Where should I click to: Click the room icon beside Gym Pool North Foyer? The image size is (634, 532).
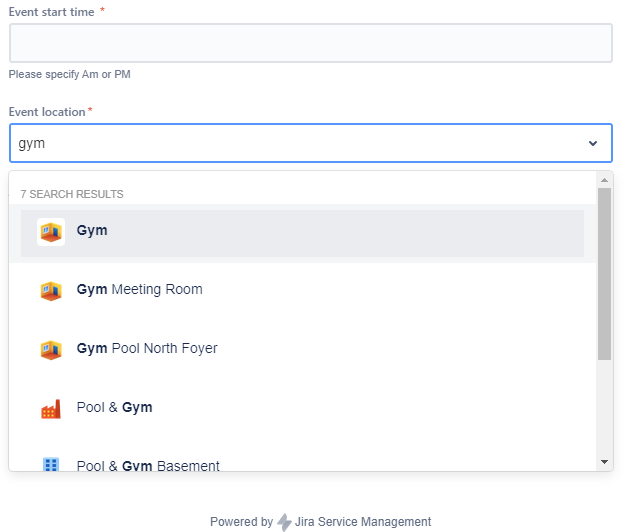[51, 350]
